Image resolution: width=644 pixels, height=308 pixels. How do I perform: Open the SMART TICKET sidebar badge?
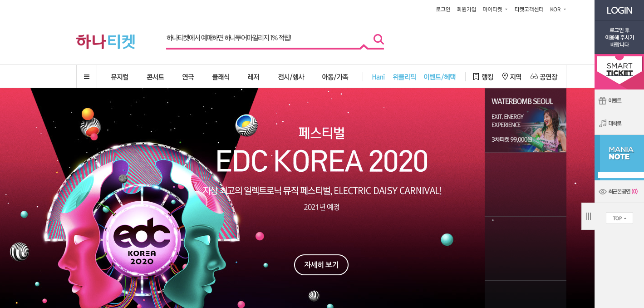[619, 72]
